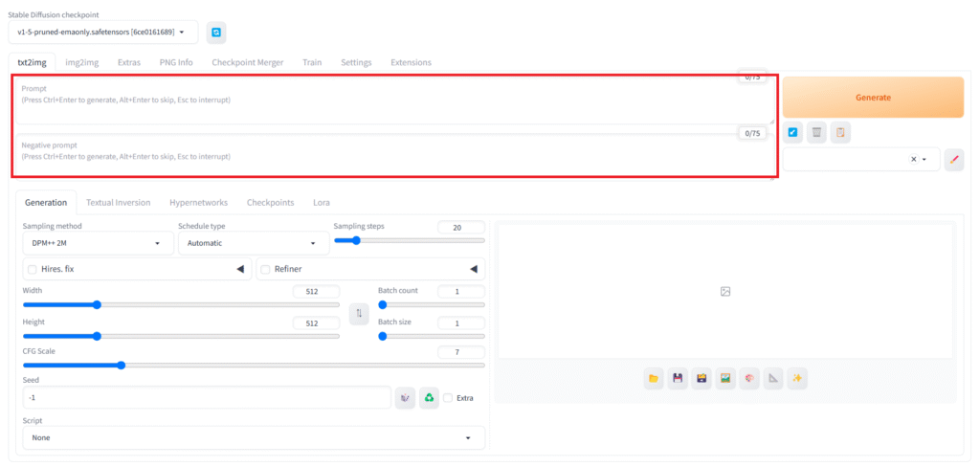The width and height of the screenshot is (980, 467).
Task: Click the trash icon to clear prompt
Action: coord(816,133)
